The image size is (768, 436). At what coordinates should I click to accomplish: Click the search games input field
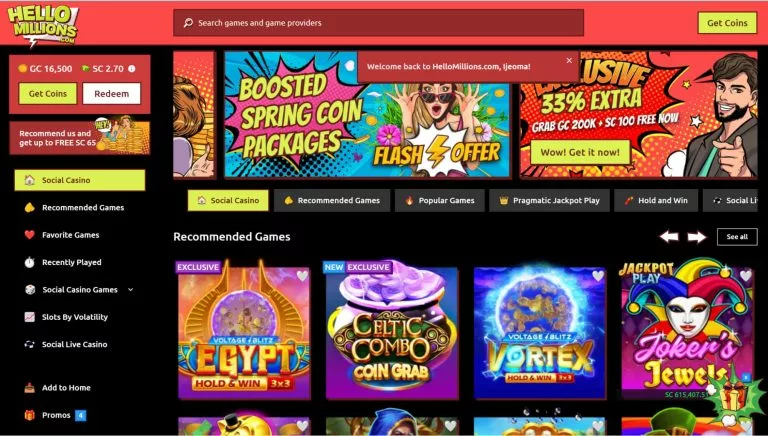click(378, 23)
